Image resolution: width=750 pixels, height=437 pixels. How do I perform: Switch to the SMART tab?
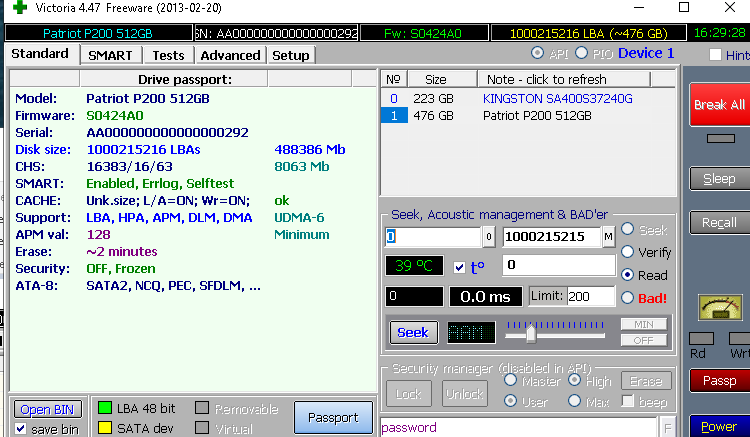pyautogui.click(x=110, y=55)
